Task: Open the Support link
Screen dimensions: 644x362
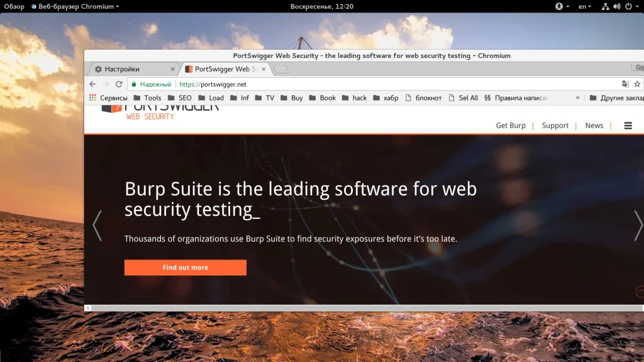Action: tap(555, 126)
